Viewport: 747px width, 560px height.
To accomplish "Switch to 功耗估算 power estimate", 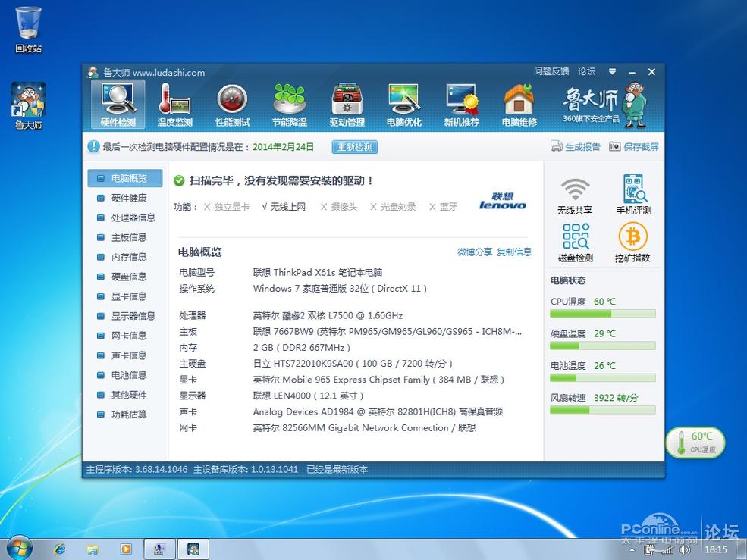I will tap(125, 415).
